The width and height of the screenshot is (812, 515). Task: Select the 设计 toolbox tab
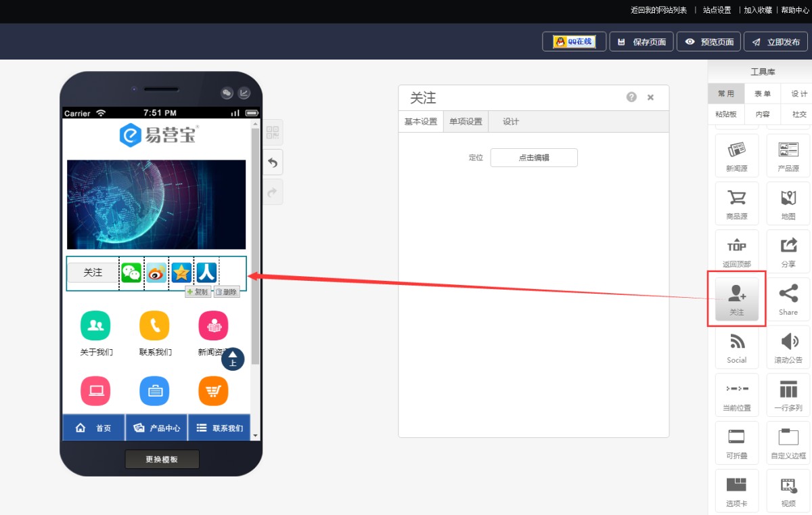[797, 94]
